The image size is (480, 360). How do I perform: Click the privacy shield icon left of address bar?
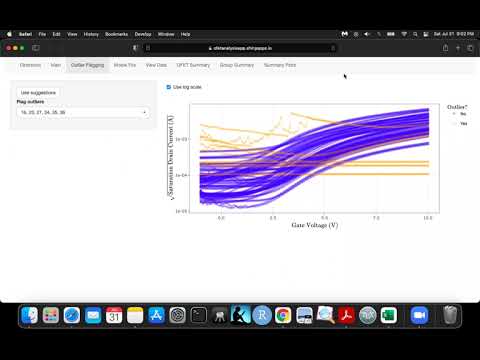click(135, 48)
